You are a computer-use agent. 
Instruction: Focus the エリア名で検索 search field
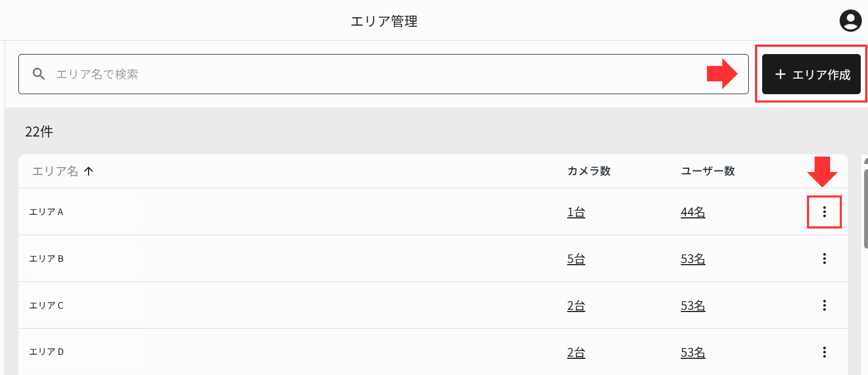pos(383,74)
